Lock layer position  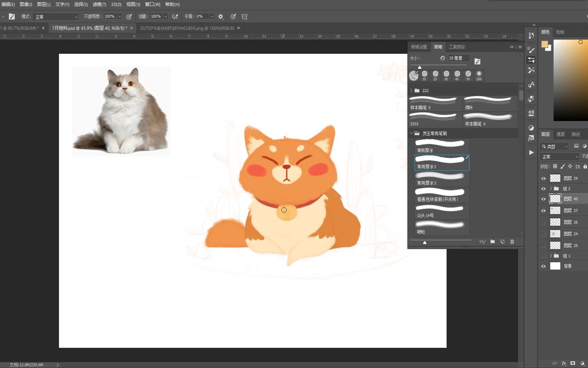(570, 166)
